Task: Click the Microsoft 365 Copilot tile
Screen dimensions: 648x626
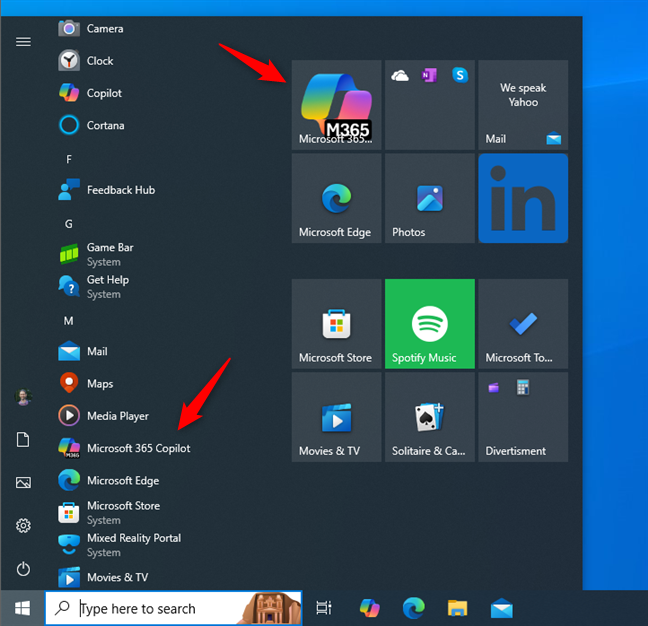Action: (x=336, y=105)
